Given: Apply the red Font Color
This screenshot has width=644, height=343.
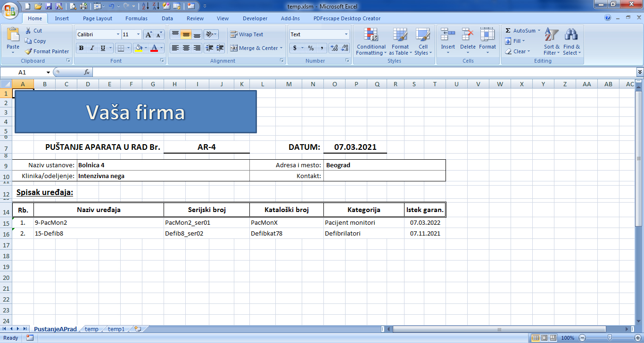Looking at the screenshot, I should point(154,48).
